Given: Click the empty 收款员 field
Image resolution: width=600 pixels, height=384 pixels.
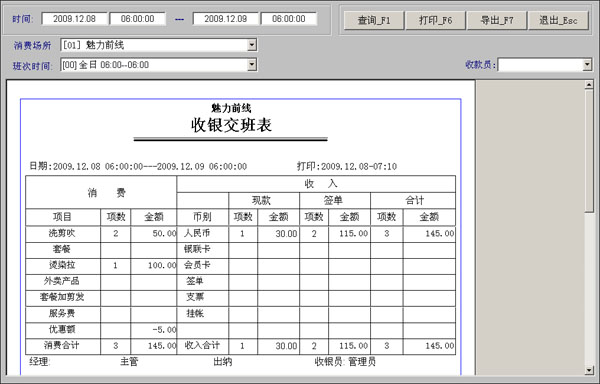Looking at the screenshot, I should pos(540,65).
